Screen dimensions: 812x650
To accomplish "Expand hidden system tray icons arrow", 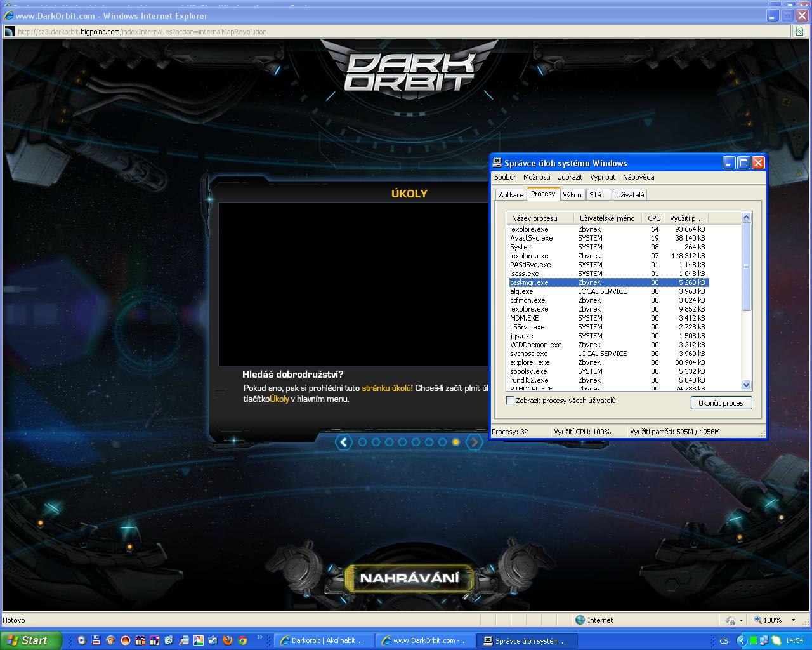I will point(742,640).
